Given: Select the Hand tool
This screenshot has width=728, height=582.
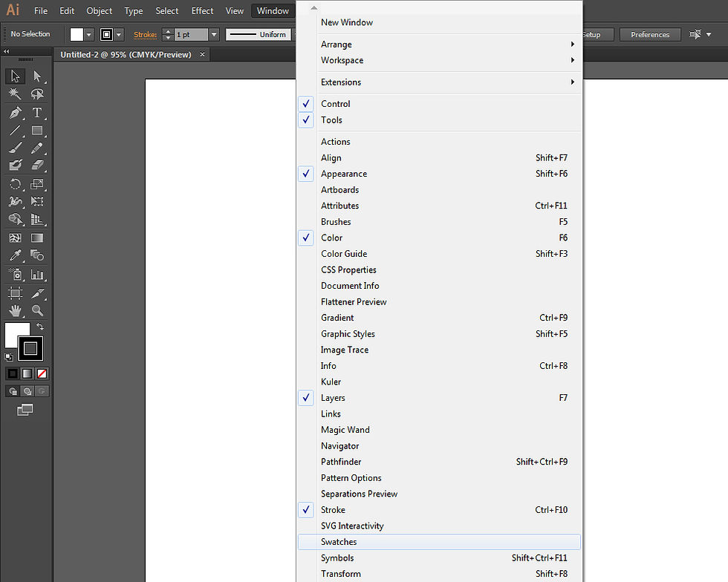Looking at the screenshot, I should click(x=15, y=310).
